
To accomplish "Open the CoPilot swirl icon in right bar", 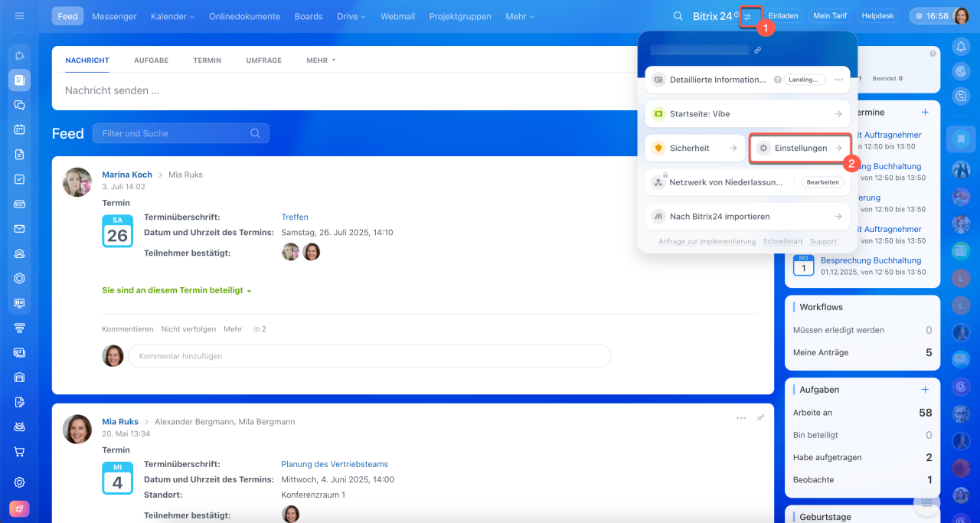I will pos(960,71).
